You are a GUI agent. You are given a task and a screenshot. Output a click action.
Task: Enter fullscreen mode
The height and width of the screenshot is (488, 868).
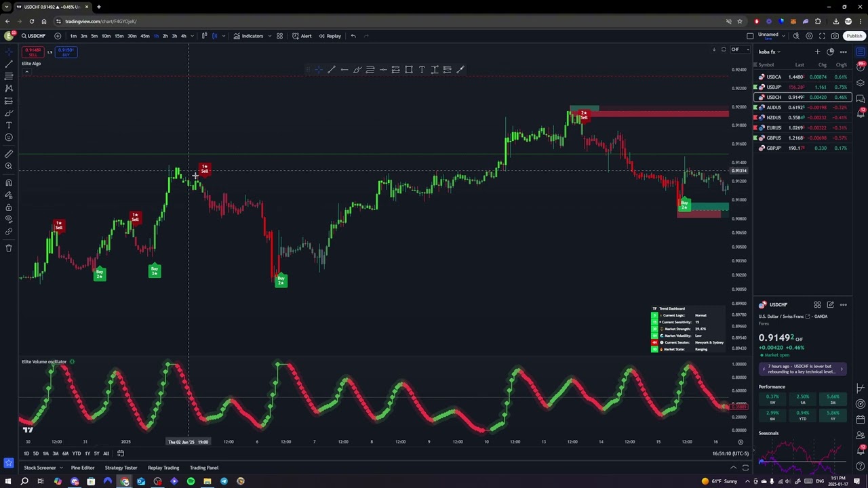click(822, 36)
